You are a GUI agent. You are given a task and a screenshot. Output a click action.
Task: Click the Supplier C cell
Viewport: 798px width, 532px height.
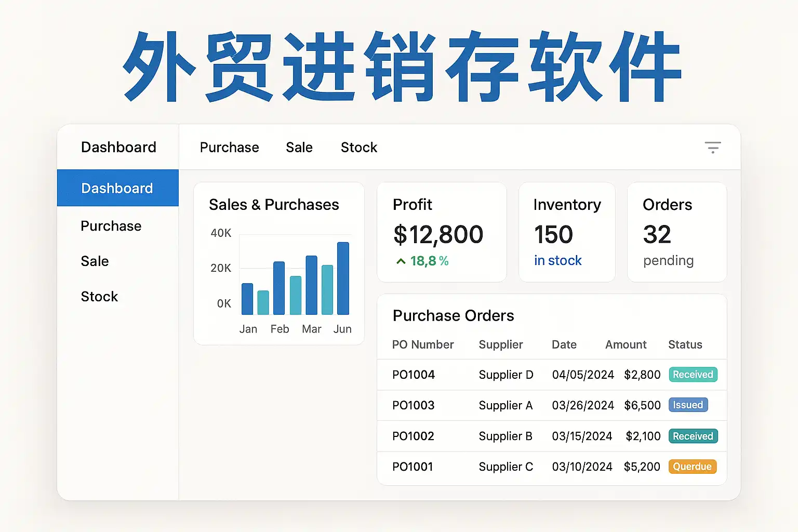506,467
